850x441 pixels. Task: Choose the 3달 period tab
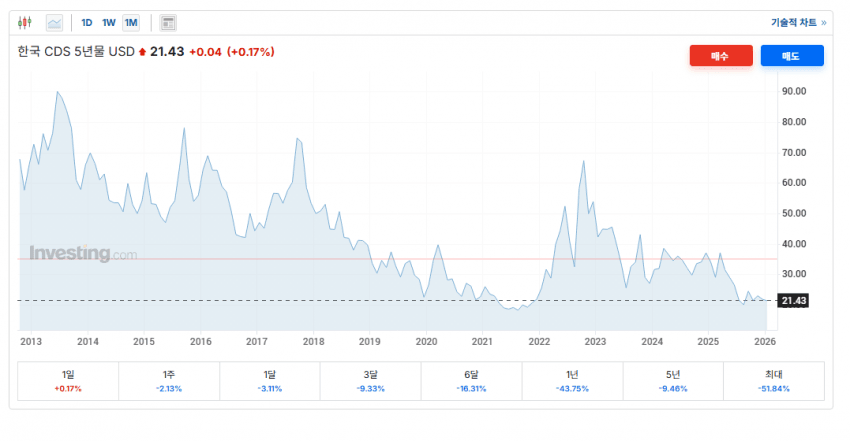click(370, 381)
